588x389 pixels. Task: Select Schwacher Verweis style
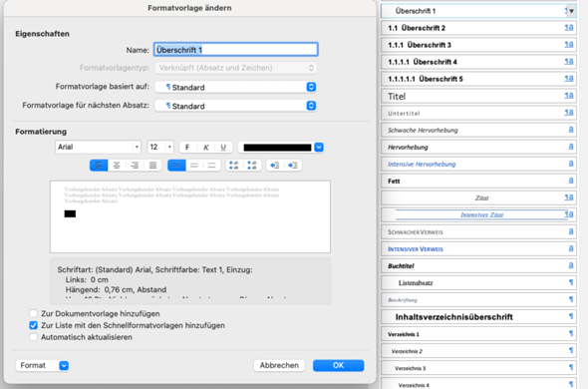[478, 232]
